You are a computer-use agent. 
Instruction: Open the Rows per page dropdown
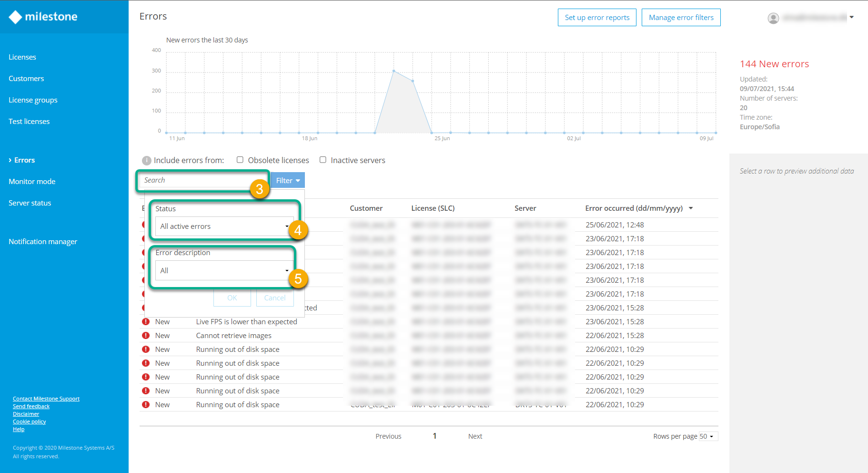point(707,436)
